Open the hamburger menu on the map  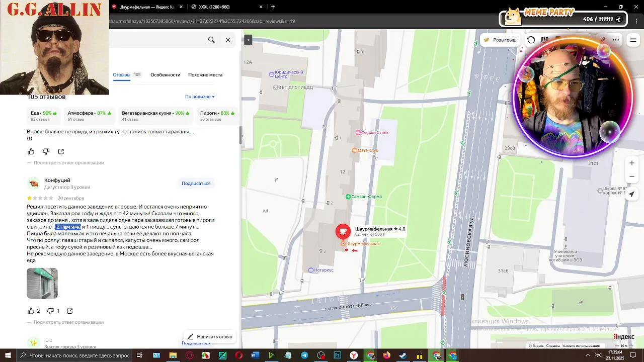click(633, 40)
